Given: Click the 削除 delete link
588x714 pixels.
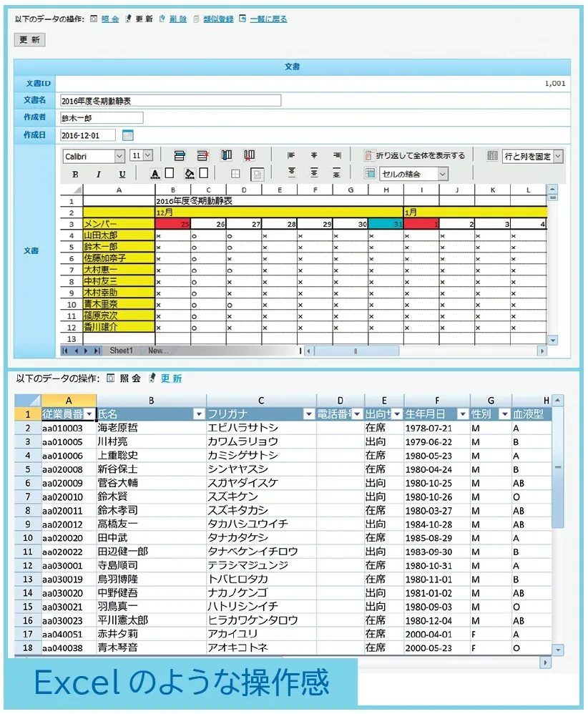Looking at the screenshot, I should point(177,19).
